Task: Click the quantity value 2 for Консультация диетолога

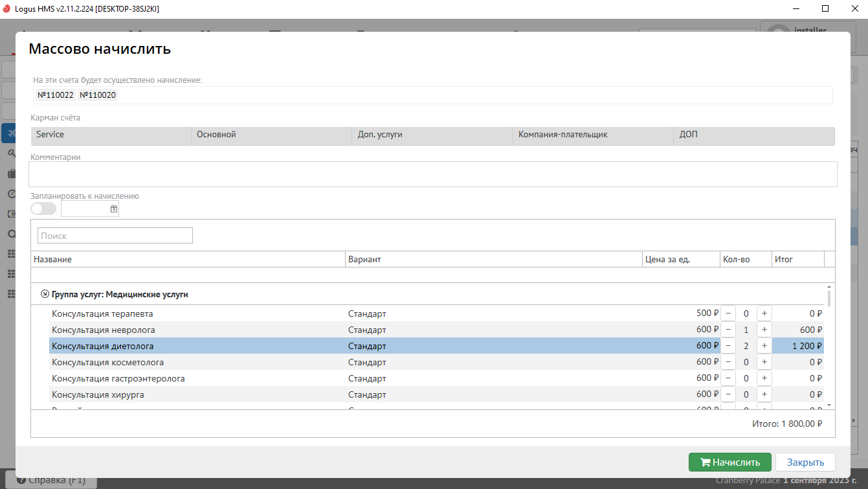Action: coord(746,346)
